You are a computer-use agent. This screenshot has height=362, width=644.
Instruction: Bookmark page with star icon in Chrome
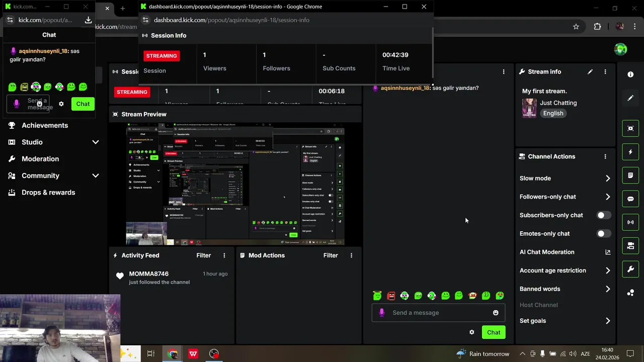pos(576,27)
